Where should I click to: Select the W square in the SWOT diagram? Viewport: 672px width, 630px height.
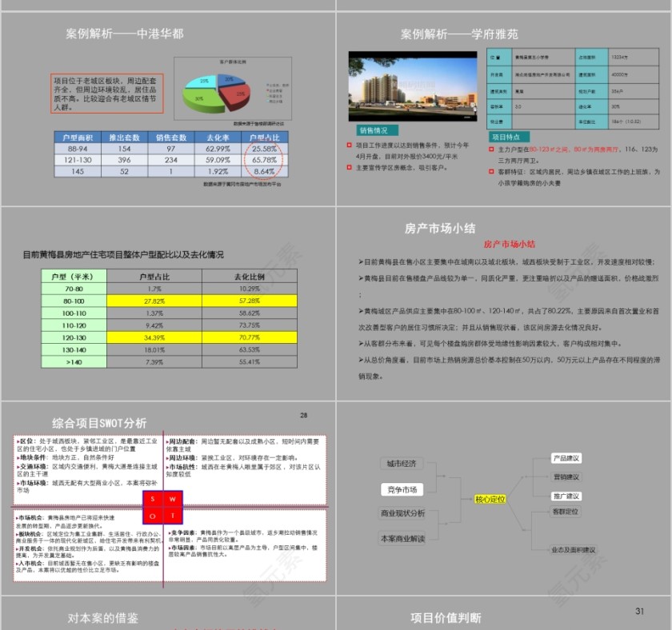(173, 499)
